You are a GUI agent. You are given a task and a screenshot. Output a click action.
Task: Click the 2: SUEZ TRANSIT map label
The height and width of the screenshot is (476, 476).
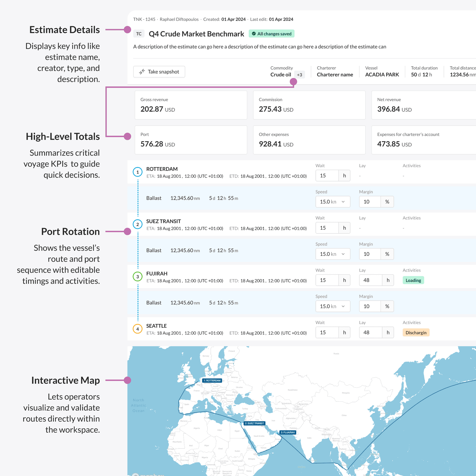coord(254,423)
